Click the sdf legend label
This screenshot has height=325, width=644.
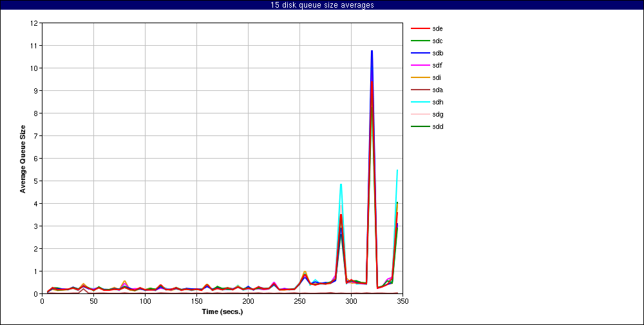[x=437, y=65]
